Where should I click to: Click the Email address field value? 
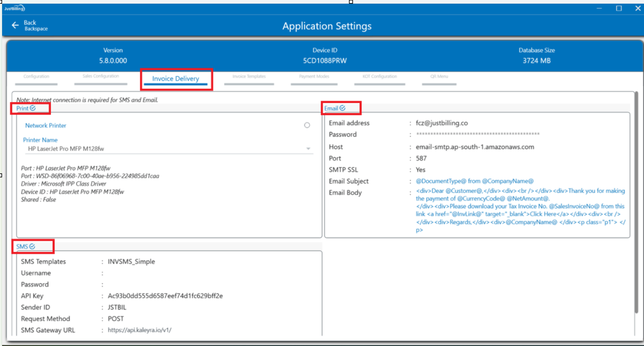[x=441, y=123]
